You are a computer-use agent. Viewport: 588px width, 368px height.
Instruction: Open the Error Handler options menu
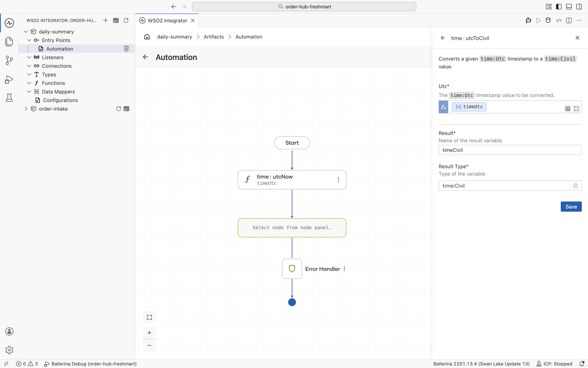click(x=344, y=269)
